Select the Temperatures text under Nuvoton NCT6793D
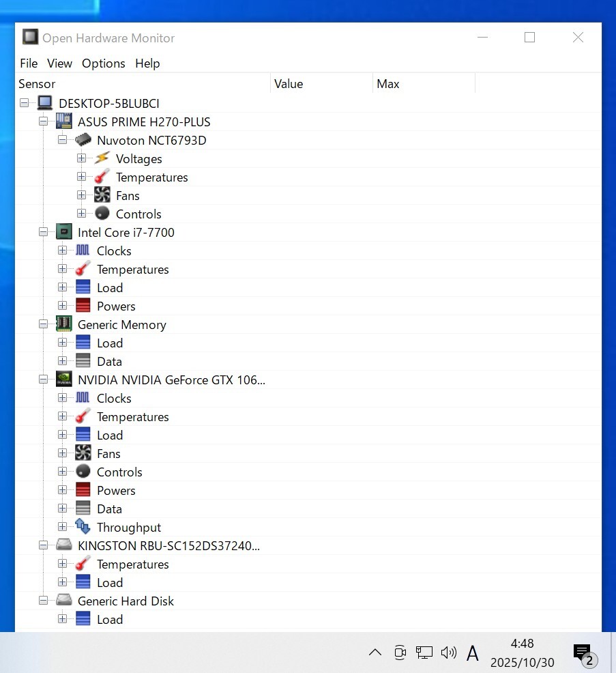The width and height of the screenshot is (616, 673). pos(152,177)
